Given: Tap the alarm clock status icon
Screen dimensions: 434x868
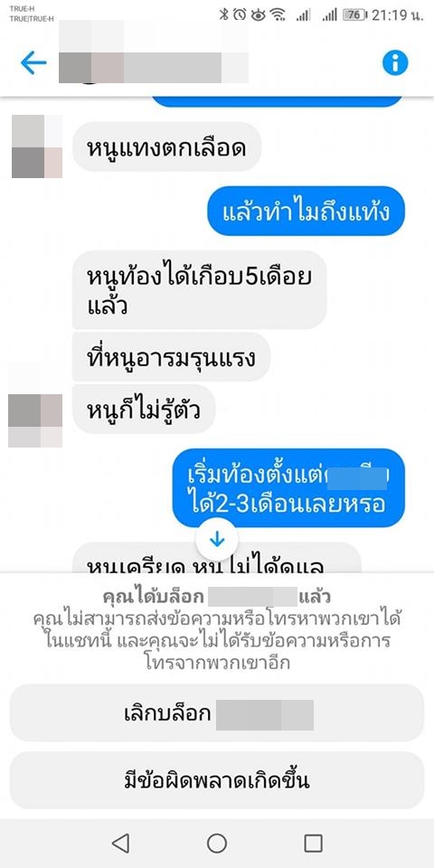Looking at the screenshot, I should pyautogui.click(x=239, y=15).
